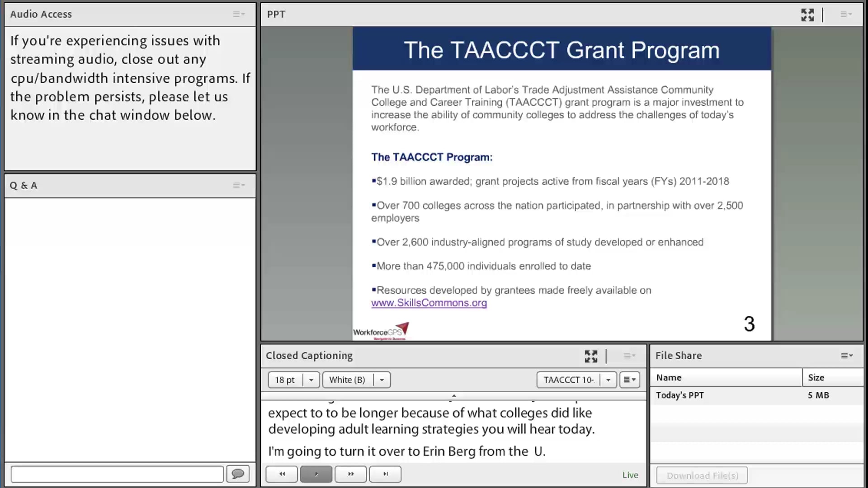Screen dimensions: 868x488
Task: Click the 5 MB size cell
Action: coord(819,395)
